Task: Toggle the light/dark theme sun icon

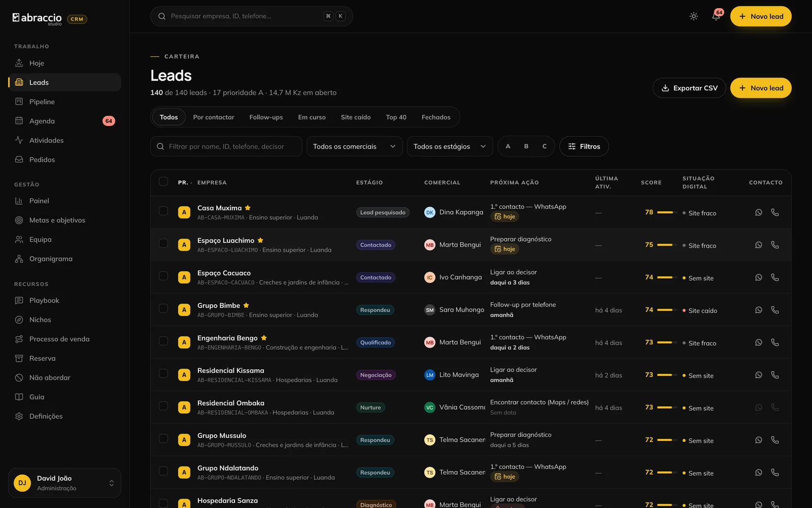Action: [x=693, y=16]
